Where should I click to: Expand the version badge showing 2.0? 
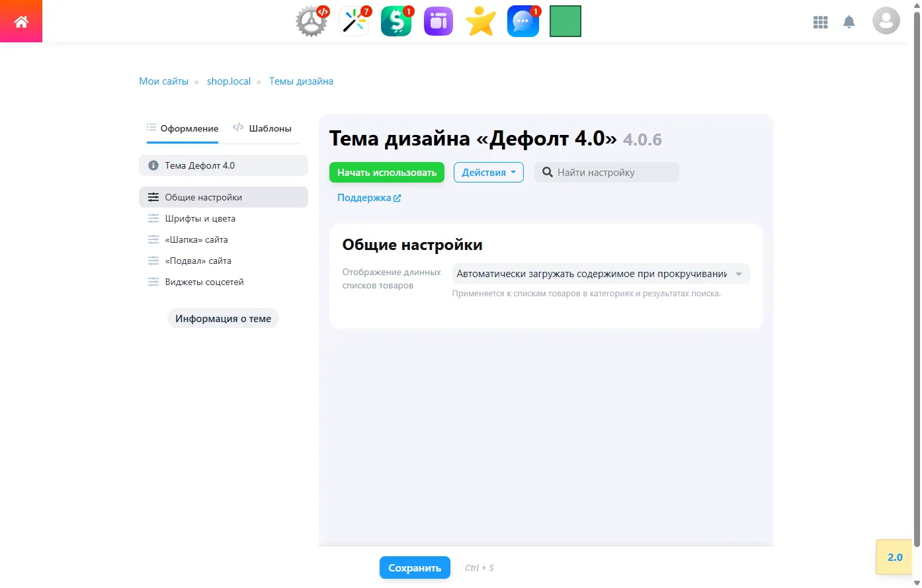point(894,557)
